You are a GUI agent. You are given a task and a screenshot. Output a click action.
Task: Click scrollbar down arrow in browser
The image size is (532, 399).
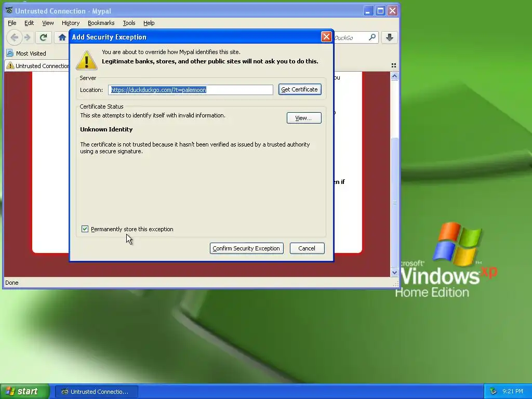pyautogui.click(x=394, y=272)
